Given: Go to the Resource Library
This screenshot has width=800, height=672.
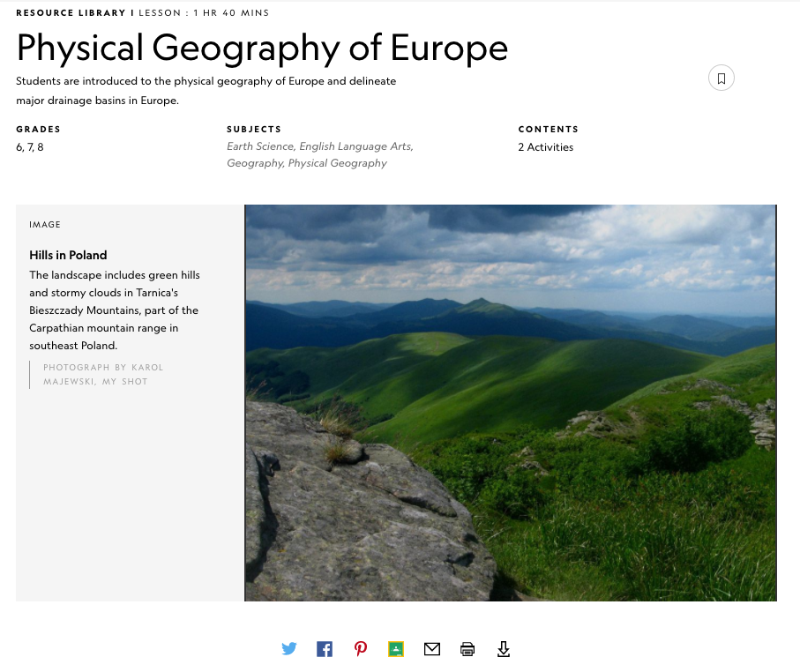Looking at the screenshot, I should click(71, 13).
